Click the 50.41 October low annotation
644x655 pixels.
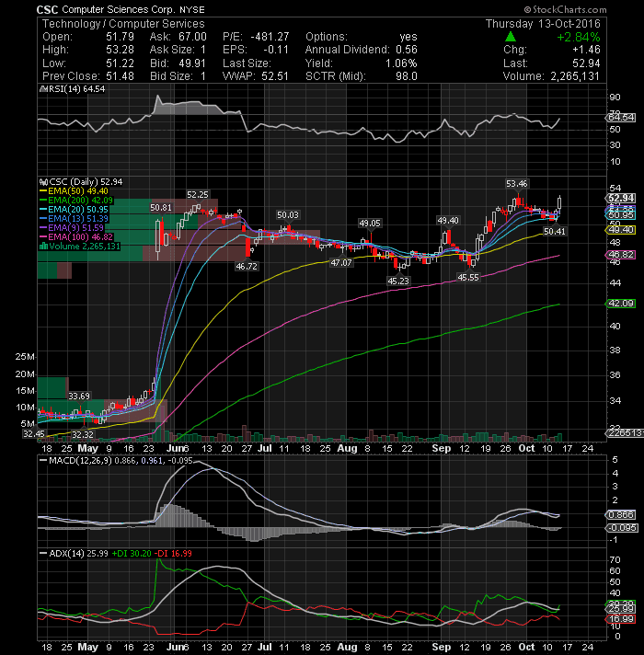pyautogui.click(x=555, y=232)
